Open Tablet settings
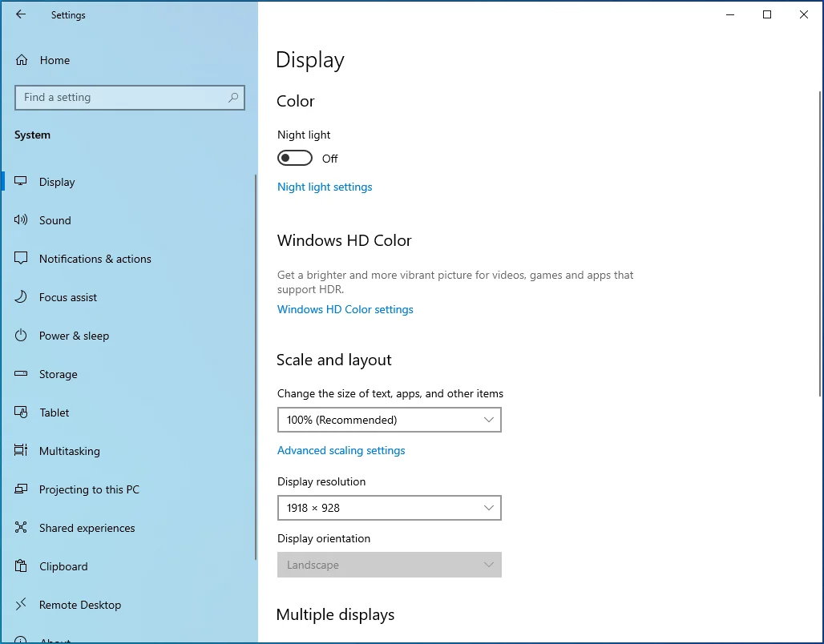 click(128, 413)
